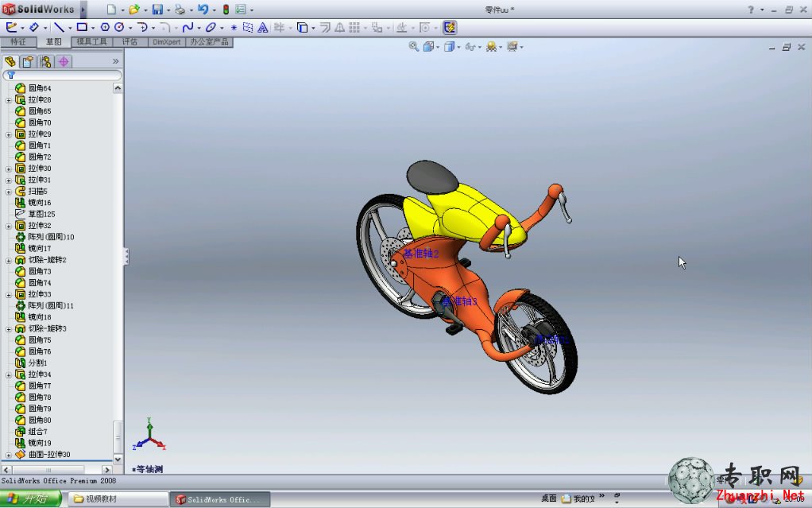Switch to the 模具工具 tab

[x=91, y=42]
